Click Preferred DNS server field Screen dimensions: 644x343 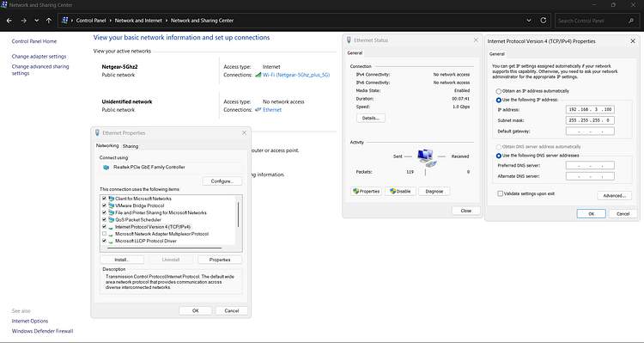coord(590,165)
